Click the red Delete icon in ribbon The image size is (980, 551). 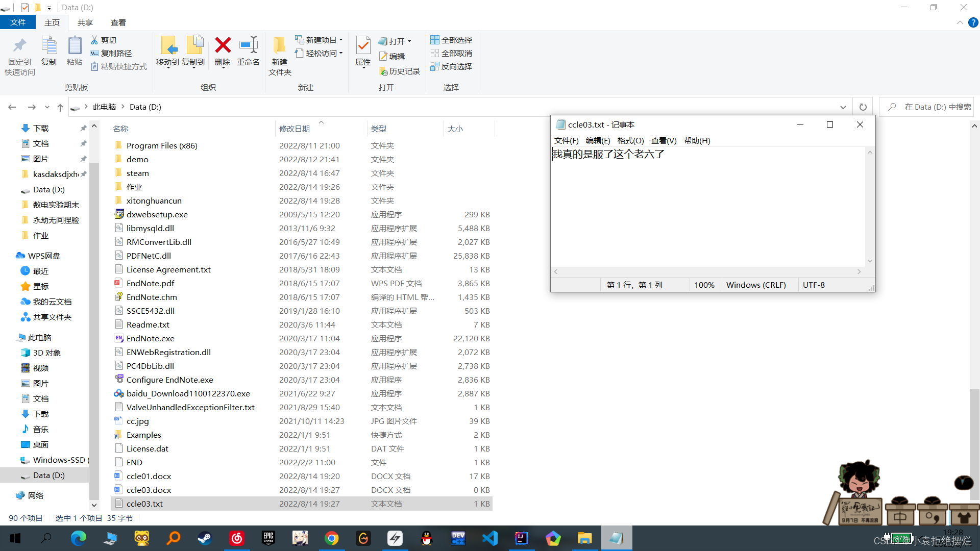[223, 46]
